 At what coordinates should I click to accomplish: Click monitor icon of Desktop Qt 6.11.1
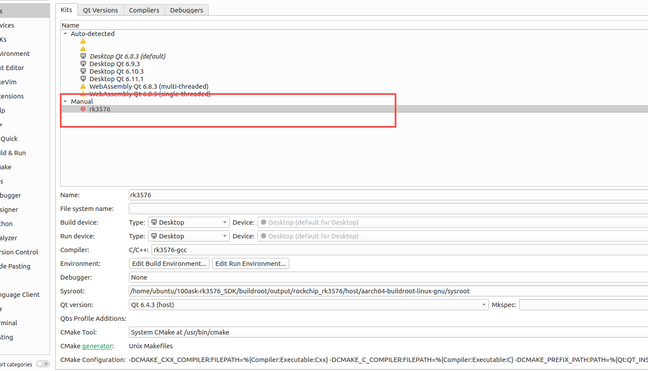click(x=83, y=78)
